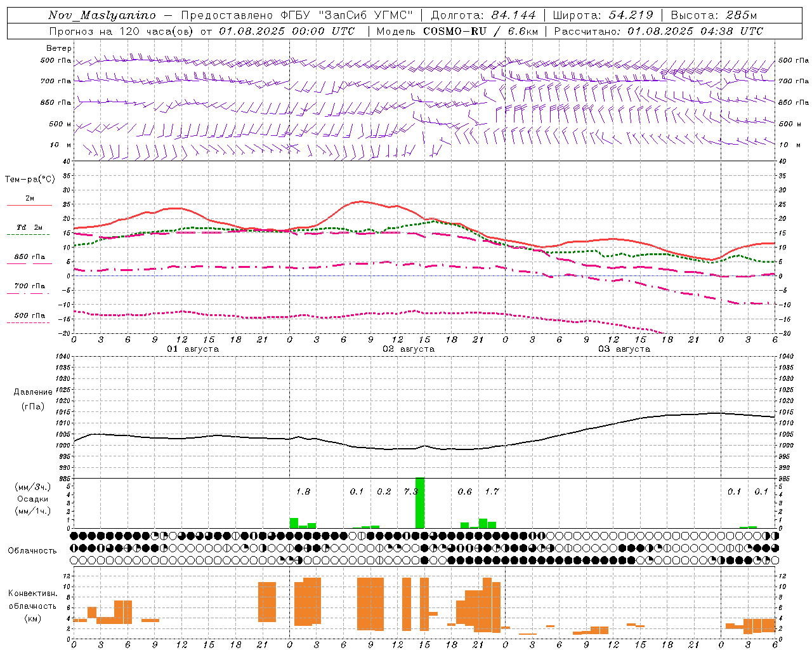Click the Nov_Maslyanino station title
812x650 pixels.
point(102,15)
